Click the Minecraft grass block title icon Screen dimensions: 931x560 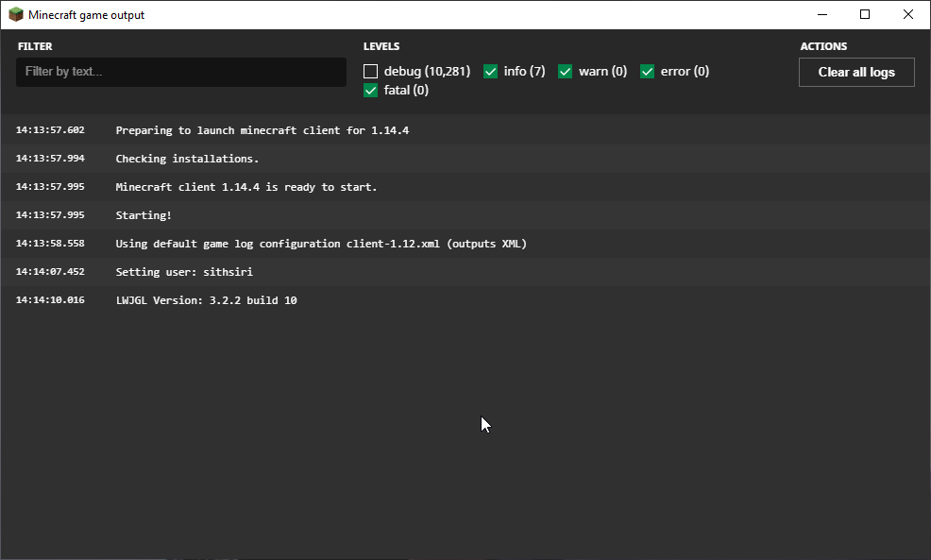16,15
